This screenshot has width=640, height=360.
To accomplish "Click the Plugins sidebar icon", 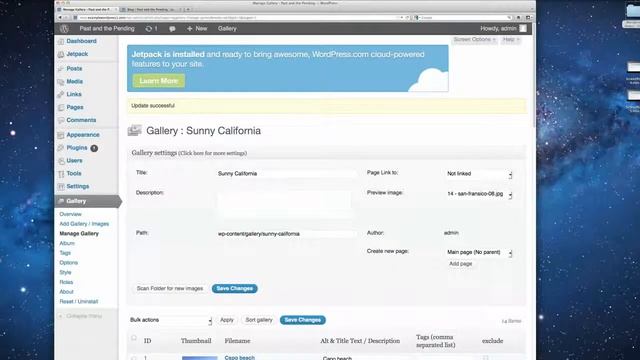I will click(x=61, y=148).
